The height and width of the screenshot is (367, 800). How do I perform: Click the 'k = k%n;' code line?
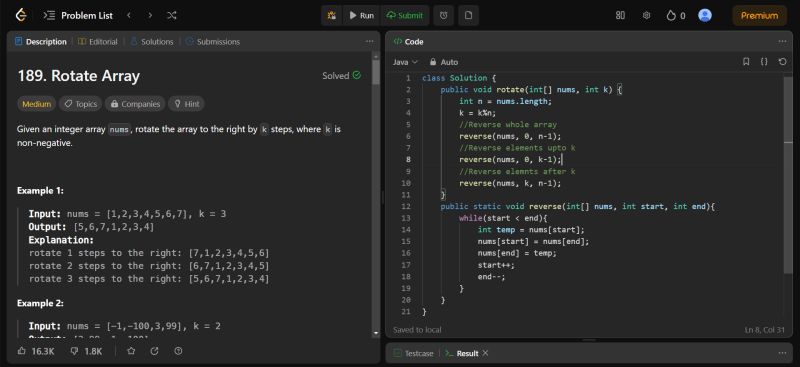[478, 113]
